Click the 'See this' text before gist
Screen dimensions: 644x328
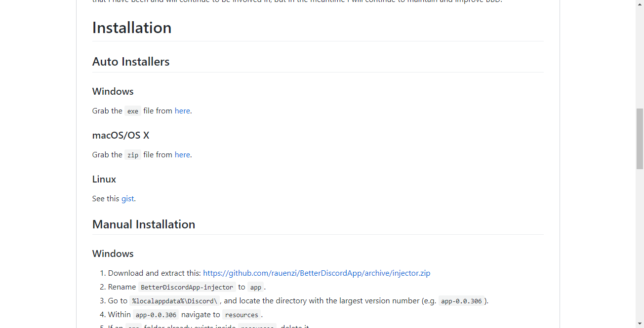106,199
